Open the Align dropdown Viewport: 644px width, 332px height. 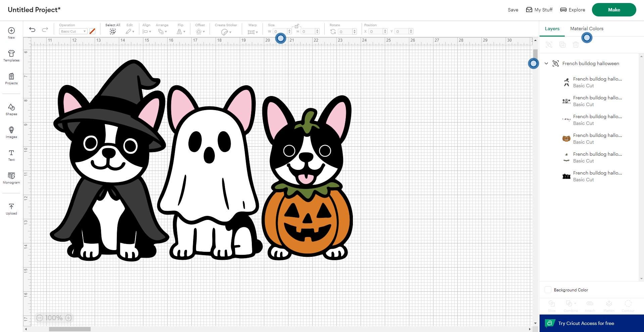tap(147, 32)
